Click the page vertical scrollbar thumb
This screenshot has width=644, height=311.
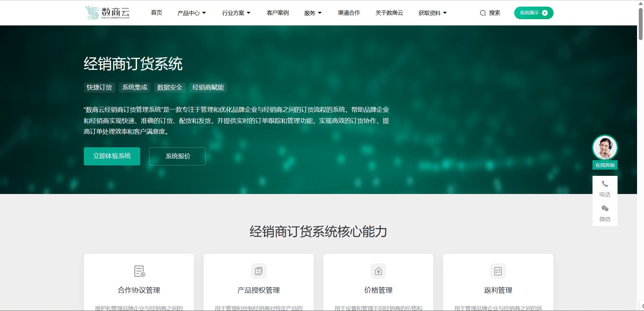pyautogui.click(x=641, y=24)
